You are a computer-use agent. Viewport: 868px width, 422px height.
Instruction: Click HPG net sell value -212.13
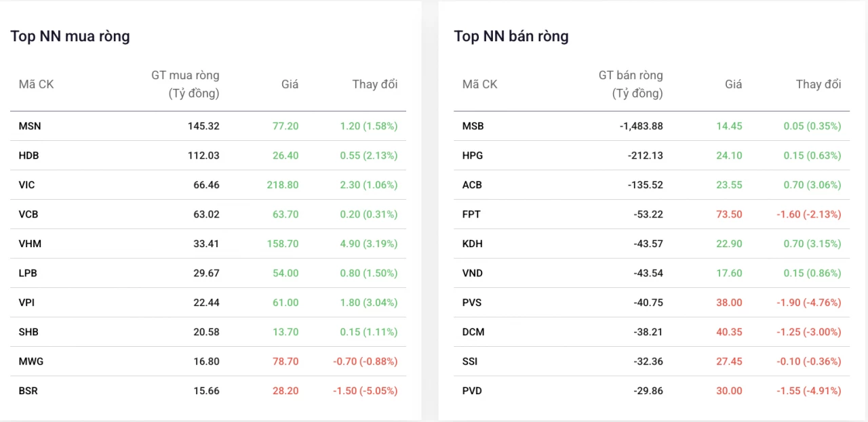tap(646, 156)
